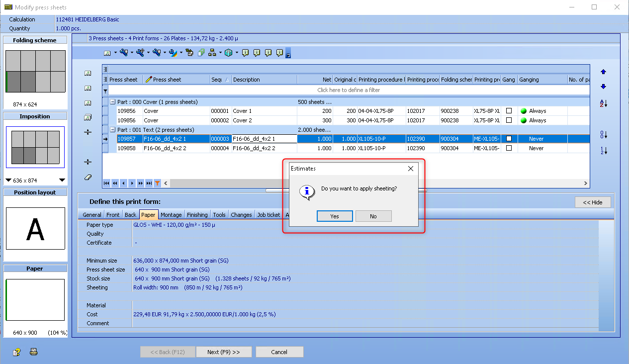Confirm sheeting with the Yes button
The height and width of the screenshot is (364, 629).
(335, 216)
